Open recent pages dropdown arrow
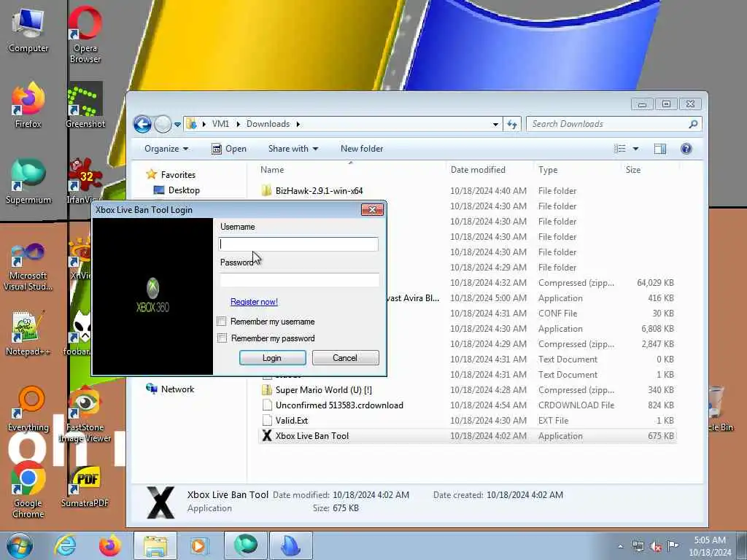The image size is (747, 560). tap(177, 125)
